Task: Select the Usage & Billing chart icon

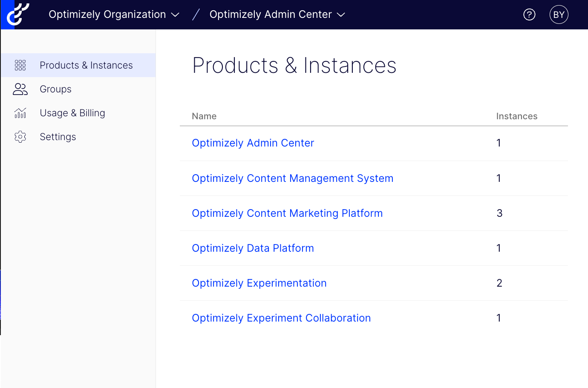Action: pos(20,113)
